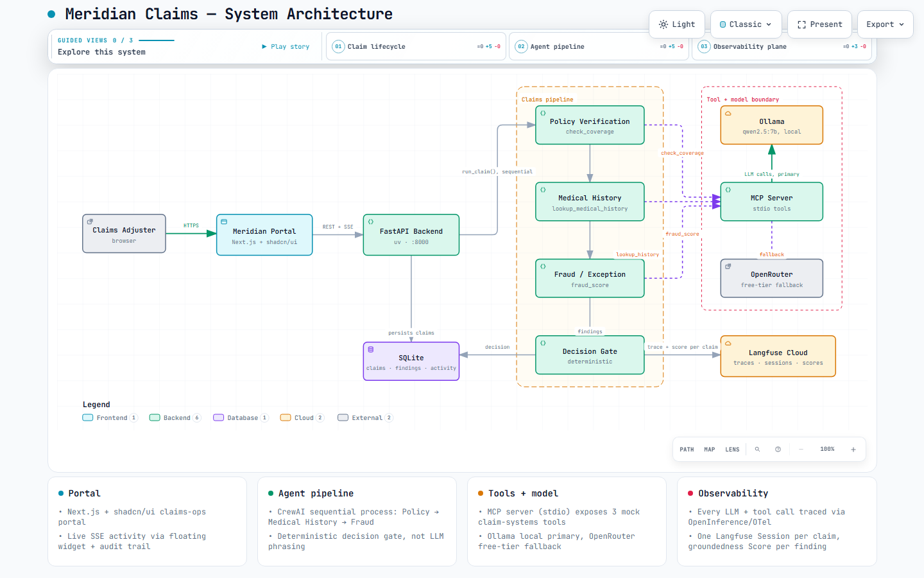Toggle the Frontend legend filter
Viewport: 924px width, 578px height.
pos(110,417)
